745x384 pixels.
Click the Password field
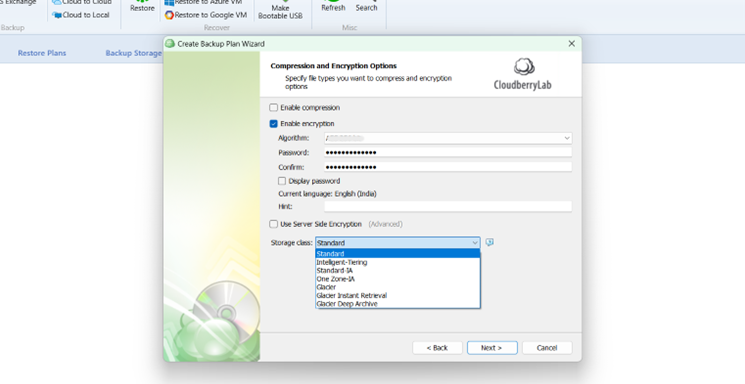coord(448,153)
